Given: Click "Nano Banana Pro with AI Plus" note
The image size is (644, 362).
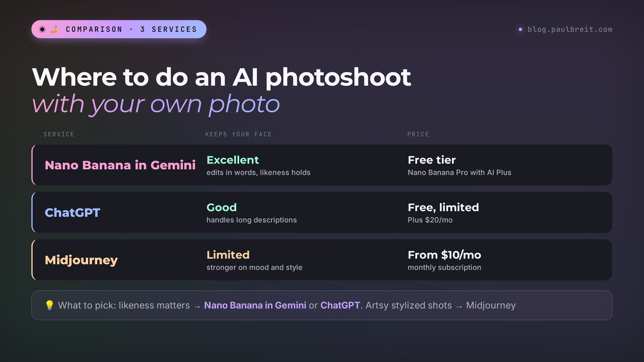Looking at the screenshot, I should [x=459, y=173].
